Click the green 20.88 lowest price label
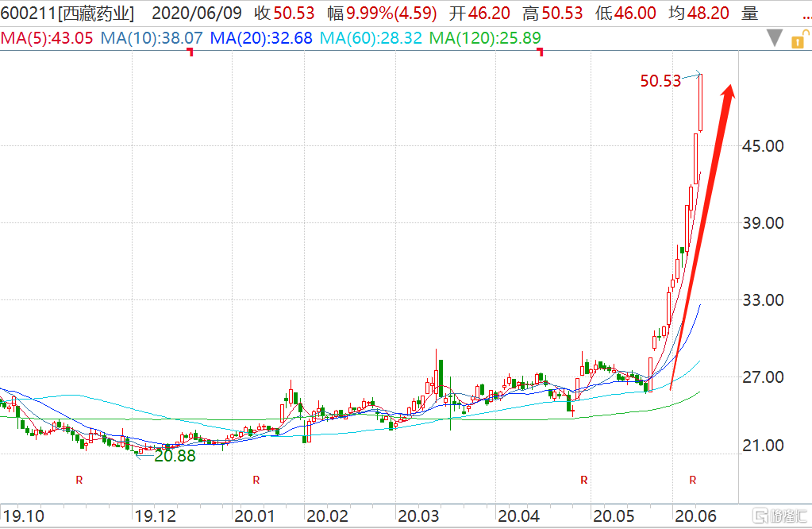The width and height of the screenshot is (812, 529). 175,456
